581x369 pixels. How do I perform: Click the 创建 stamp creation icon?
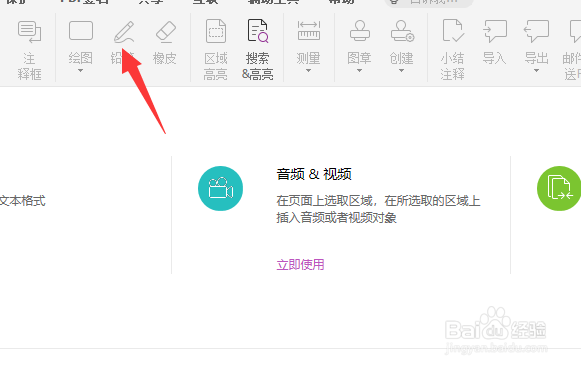tap(402, 31)
